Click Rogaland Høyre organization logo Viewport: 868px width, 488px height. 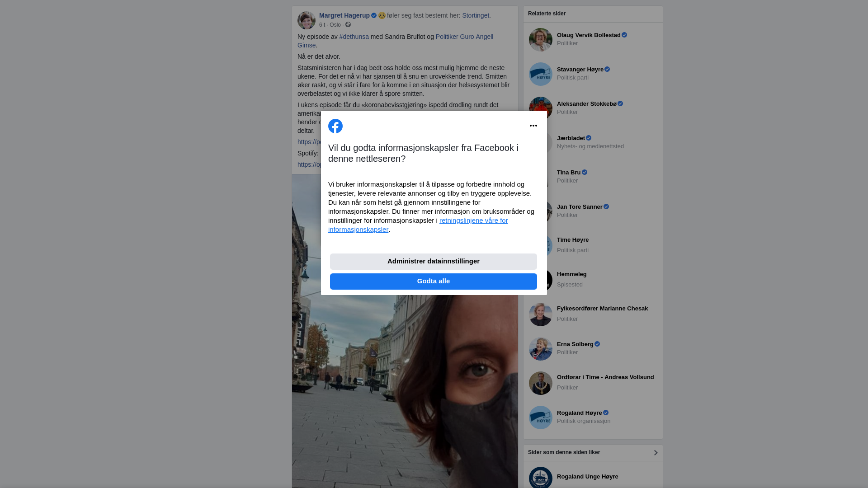point(541,418)
